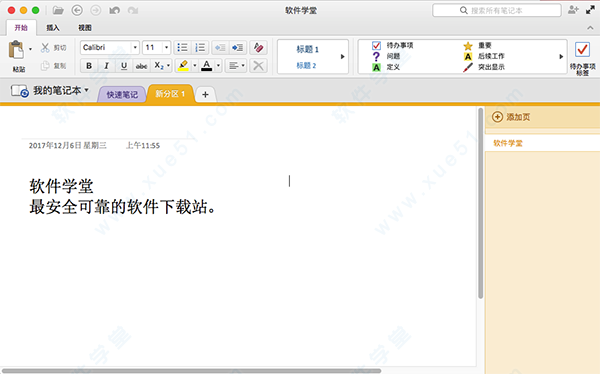
Task: Click the page date 2017年12月6日 星期三
Action: tap(68, 145)
